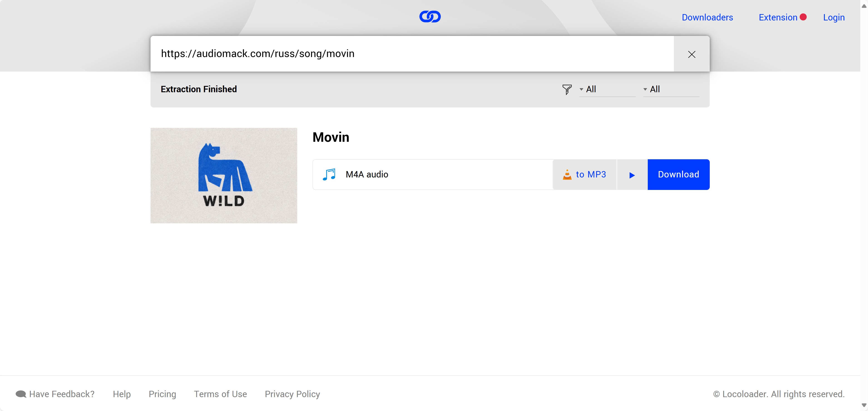The height and width of the screenshot is (411, 868).
Task: Open the Privacy Policy link
Action: pos(292,394)
